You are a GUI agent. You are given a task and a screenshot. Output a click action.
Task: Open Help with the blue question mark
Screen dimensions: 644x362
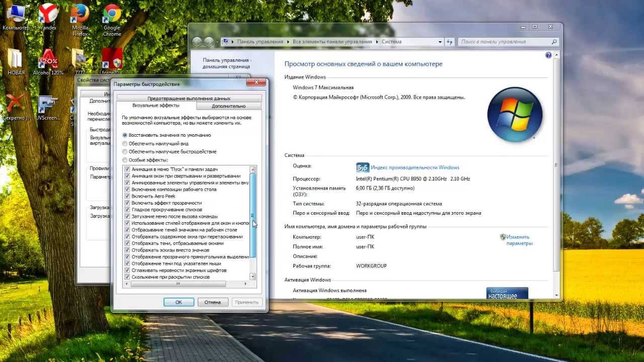[548, 55]
